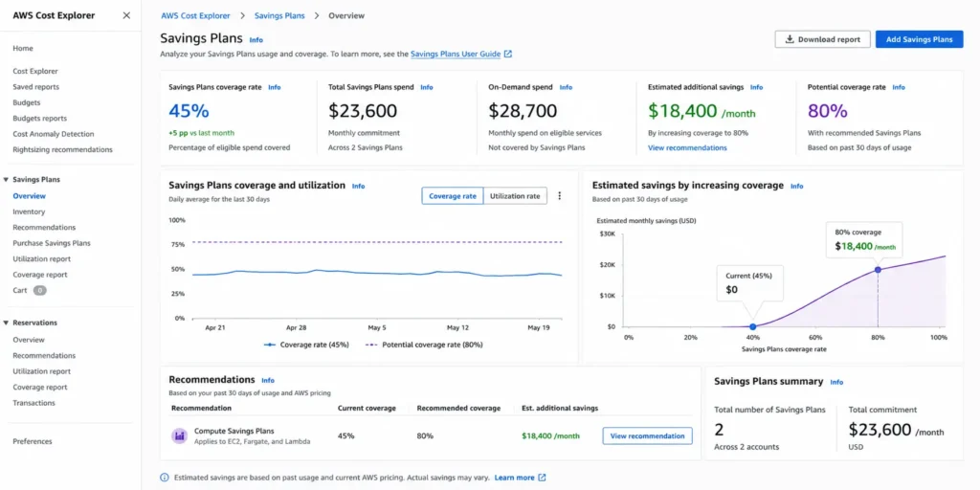The height and width of the screenshot is (490, 980).
Task: Open Info for On-Demand spend
Action: pos(566,87)
